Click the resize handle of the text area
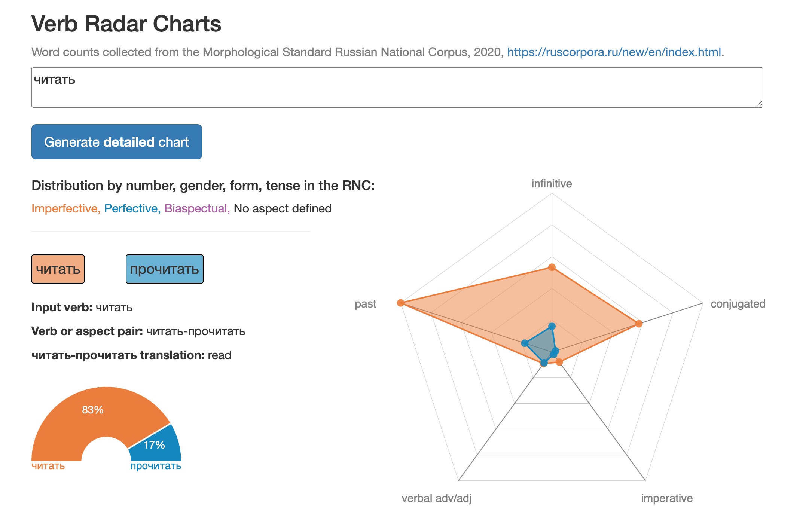This screenshot has width=812, height=526. pyautogui.click(x=759, y=104)
